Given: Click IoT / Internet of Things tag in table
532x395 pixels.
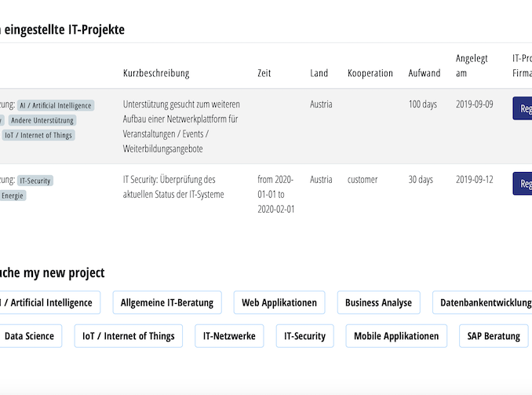Looking at the screenshot, I should click(38, 135).
